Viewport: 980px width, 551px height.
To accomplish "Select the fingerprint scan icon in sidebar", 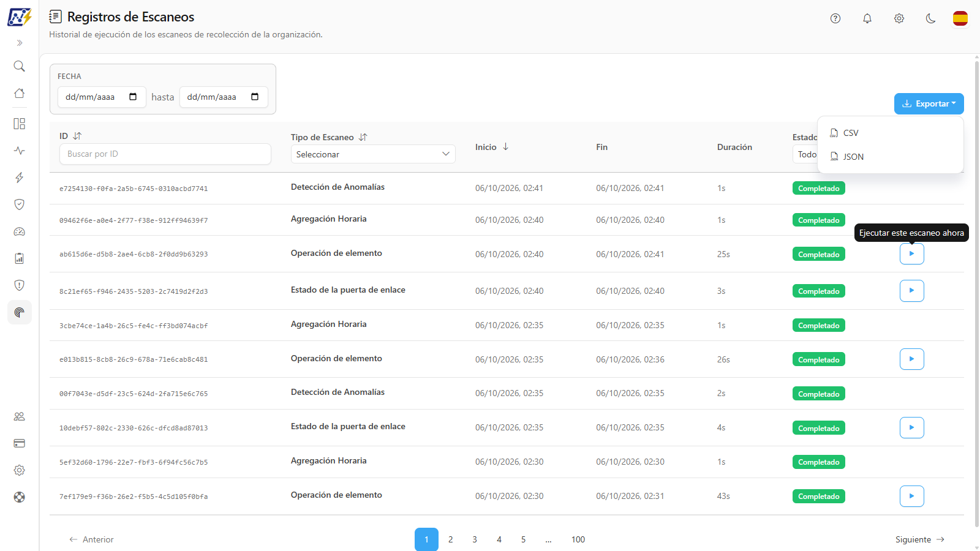I will coord(20,312).
